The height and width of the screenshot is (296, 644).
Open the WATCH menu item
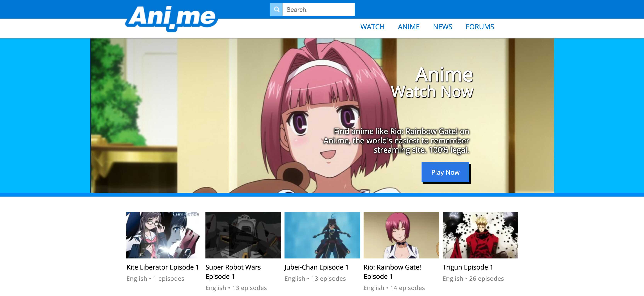click(372, 27)
